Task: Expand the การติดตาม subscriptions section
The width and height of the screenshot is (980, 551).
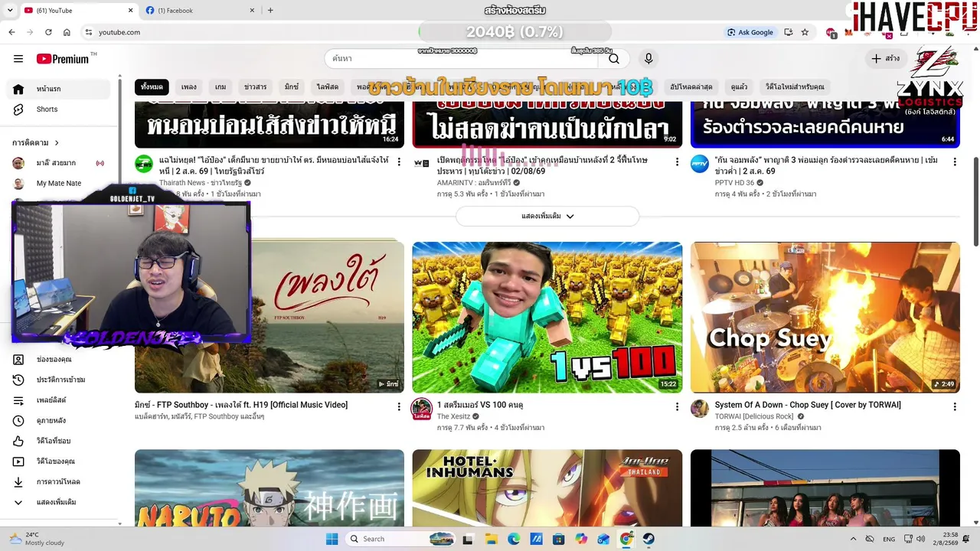Action: click(36, 142)
